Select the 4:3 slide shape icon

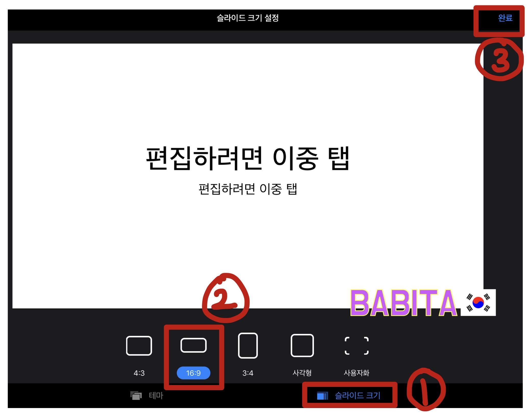click(139, 346)
